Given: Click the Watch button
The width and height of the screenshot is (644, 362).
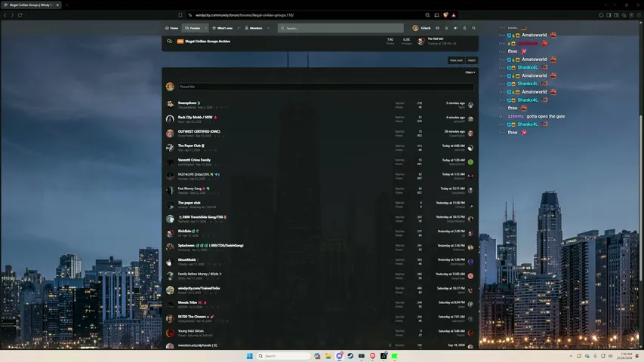Looking at the screenshot, I should [472, 60].
